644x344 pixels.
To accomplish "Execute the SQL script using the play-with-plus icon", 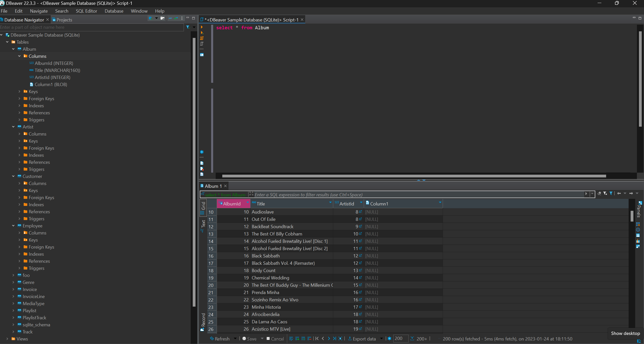I will click(x=202, y=33).
